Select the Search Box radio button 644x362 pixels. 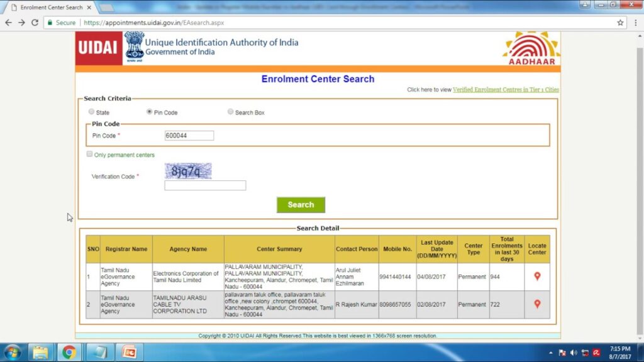coord(230,112)
